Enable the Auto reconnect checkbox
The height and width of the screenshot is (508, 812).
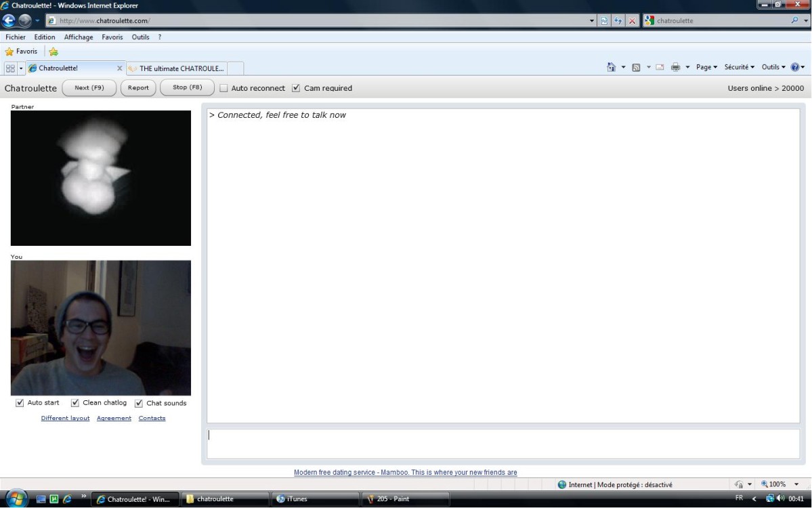pyautogui.click(x=223, y=88)
